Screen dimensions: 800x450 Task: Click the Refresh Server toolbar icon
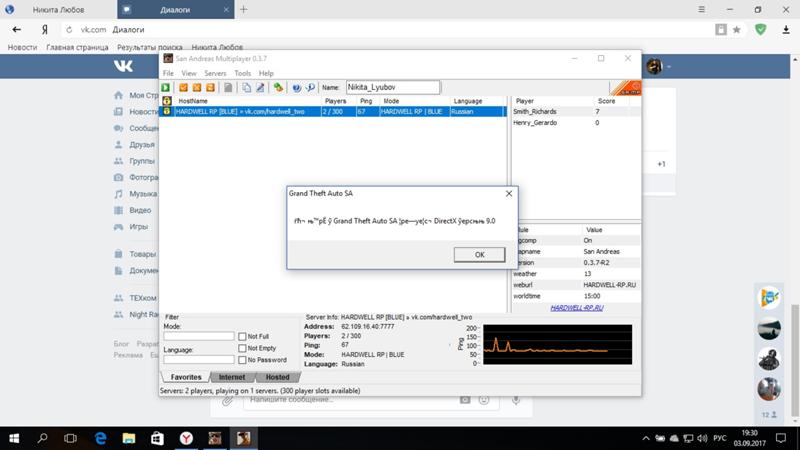coord(210,88)
